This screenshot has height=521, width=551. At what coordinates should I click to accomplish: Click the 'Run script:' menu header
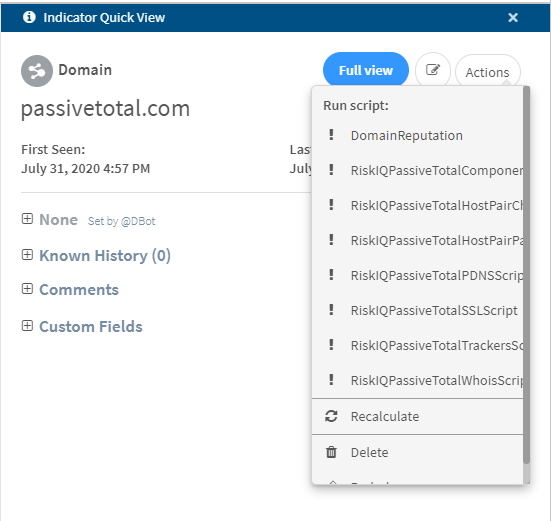356,105
